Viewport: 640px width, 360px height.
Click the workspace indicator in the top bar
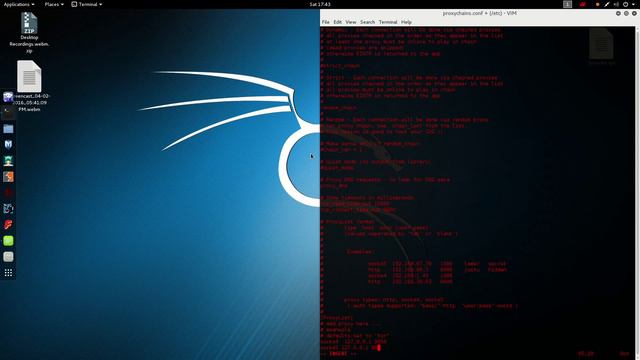tap(567, 4)
